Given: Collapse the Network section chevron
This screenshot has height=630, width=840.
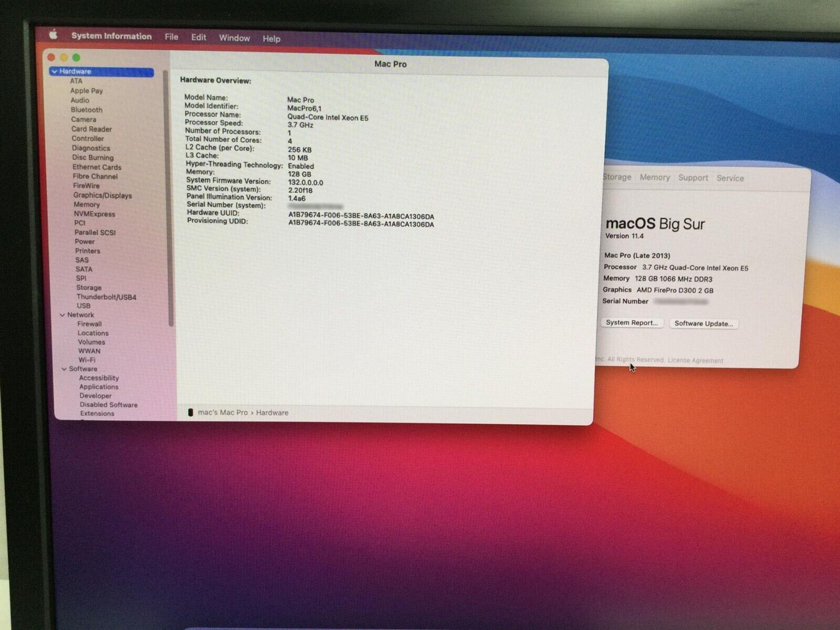Looking at the screenshot, I should point(62,315).
